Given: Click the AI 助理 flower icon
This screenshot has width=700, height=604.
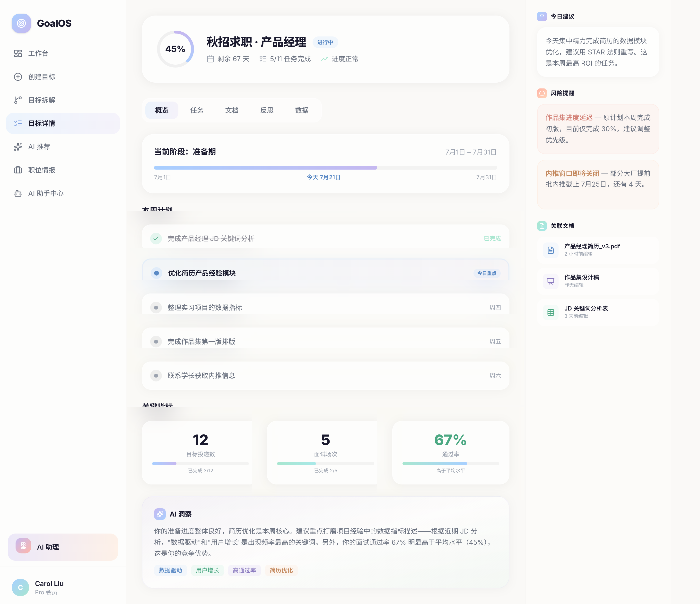Looking at the screenshot, I should 23,546.
